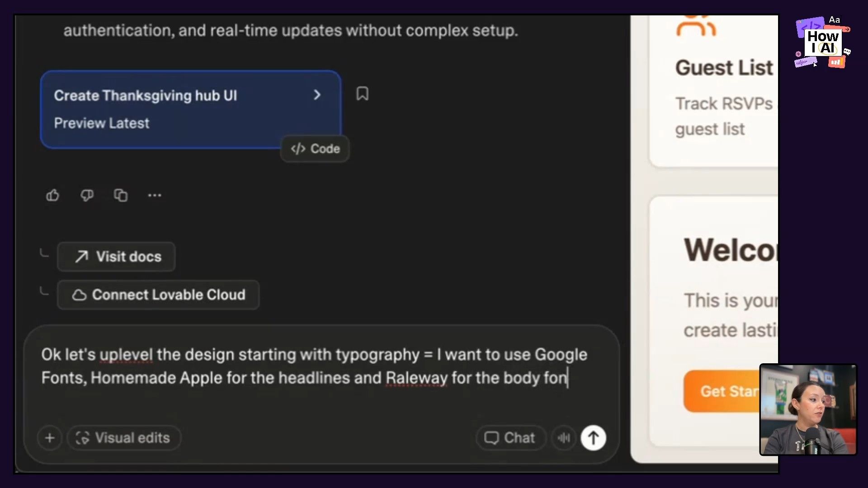The width and height of the screenshot is (868, 488).
Task: Open the Code view button
Action: tap(315, 149)
